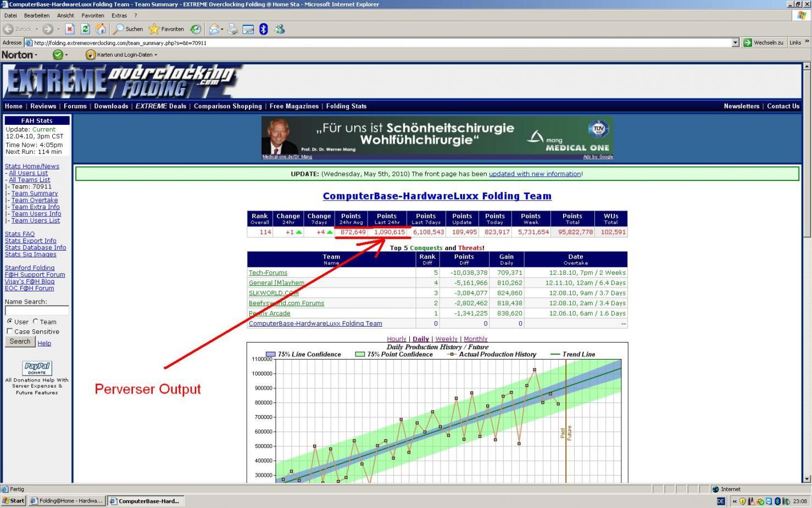Click the Internet zone globe in status bar
This screenshot has height=508, width=812.
point(715,489)
